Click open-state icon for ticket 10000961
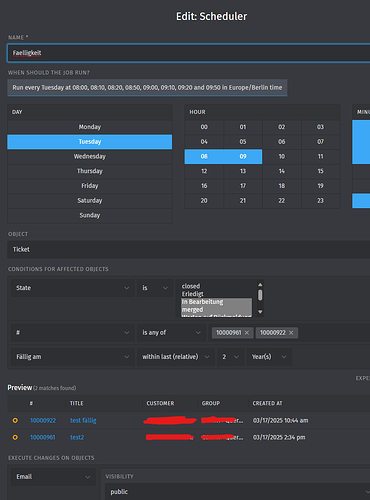This screenshot has height=500, width=370. [x=15, y=437]
